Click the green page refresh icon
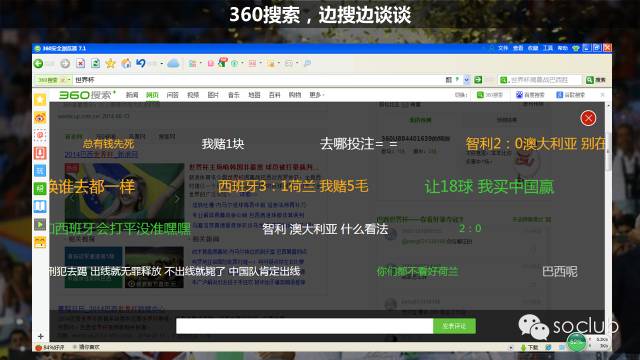Image resolution: width=640 pixels, height=360 pixels. point(96,63)
